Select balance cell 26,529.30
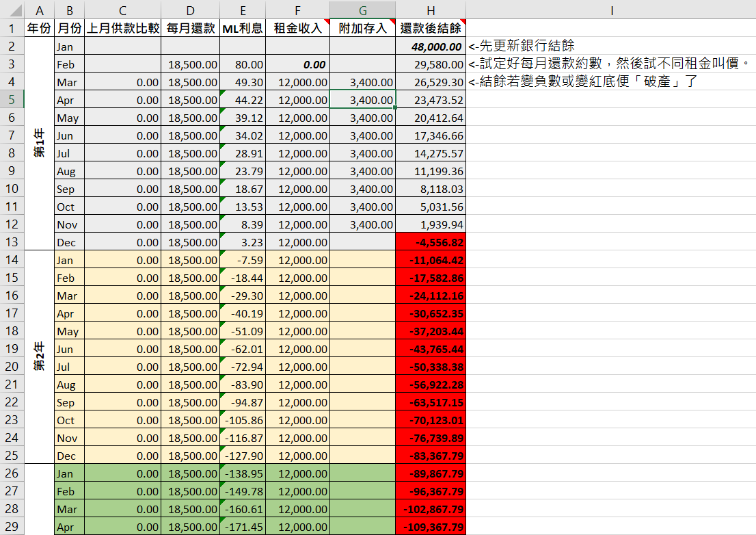 (431, 82)
